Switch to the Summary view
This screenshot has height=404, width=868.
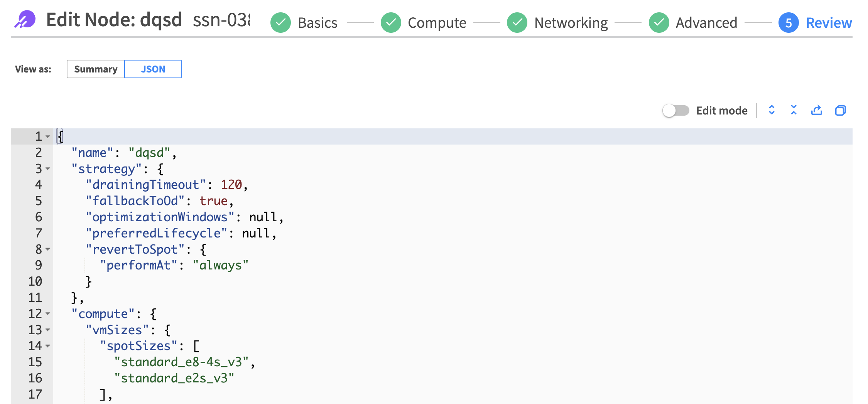pos(96,69)
